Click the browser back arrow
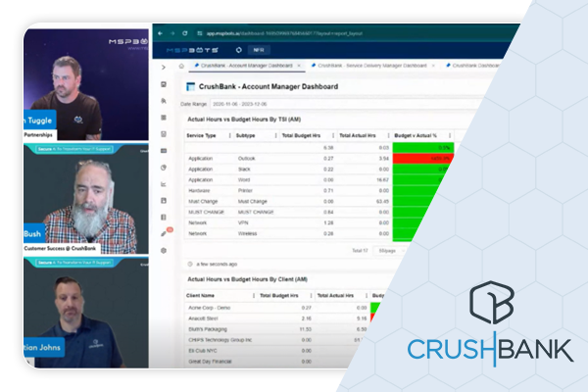This screenshot has width=588, height=392. [x=160, y=33]
